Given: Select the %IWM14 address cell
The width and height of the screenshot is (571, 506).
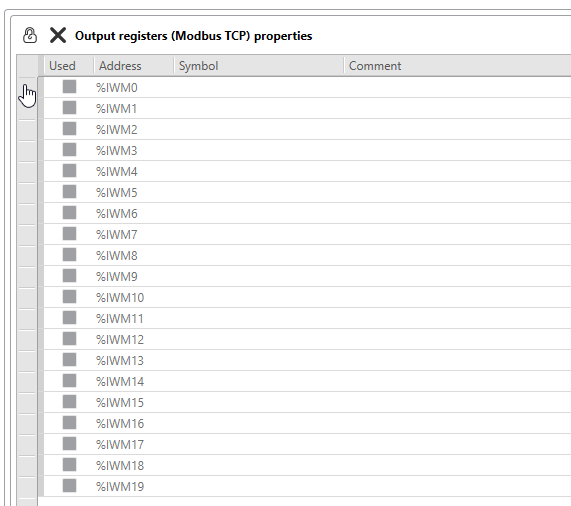Looking at the screenshot, I should pos(134,381).
